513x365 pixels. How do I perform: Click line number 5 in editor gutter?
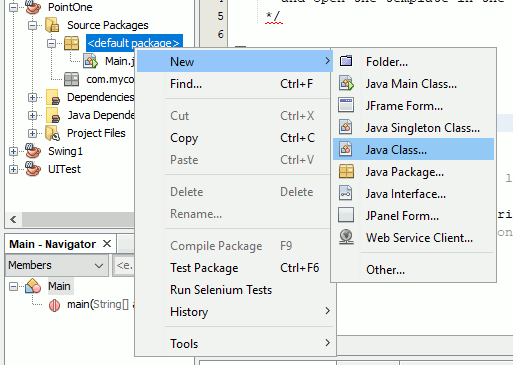(x=220, y=16)
